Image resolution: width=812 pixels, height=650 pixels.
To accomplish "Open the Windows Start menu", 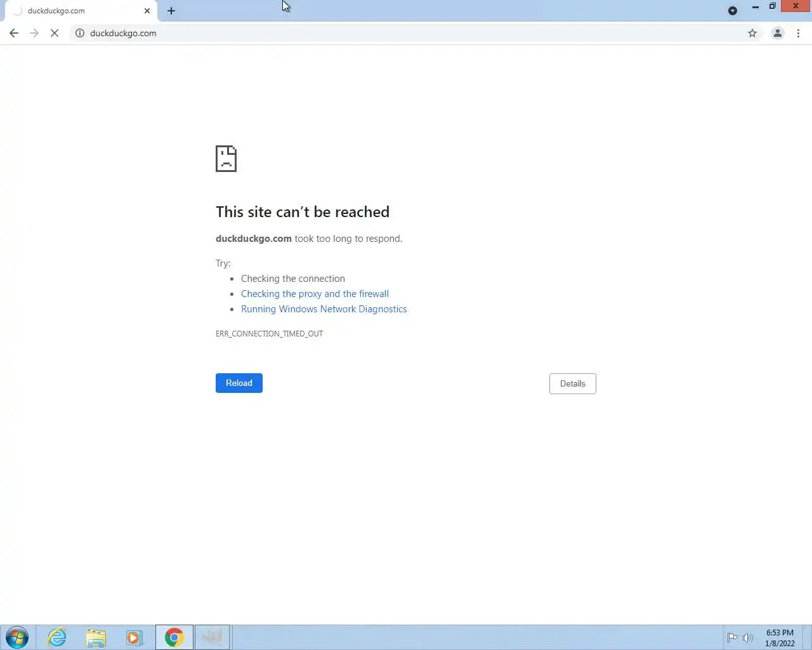I will [x=17, y=637].
